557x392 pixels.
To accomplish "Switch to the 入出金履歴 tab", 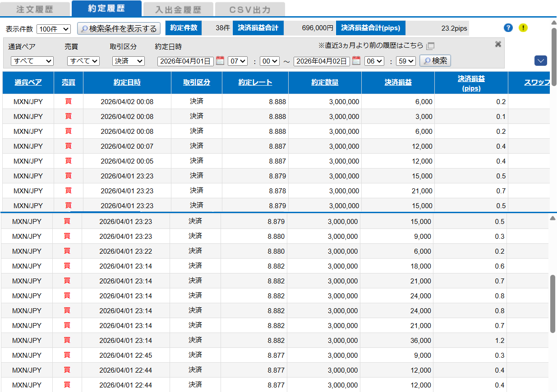I will [x=178, y=9].
